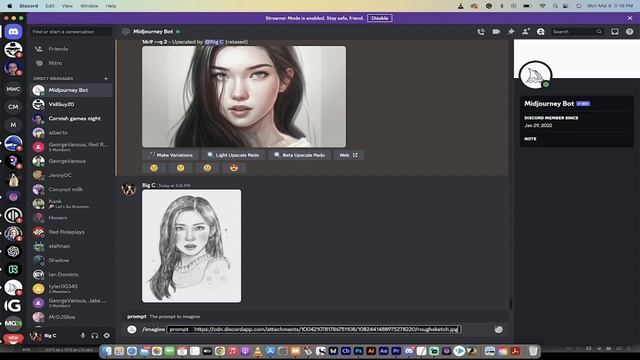Open stefman direct message
The width and height of the screenshot is (640, 360).
coord(71,246)
